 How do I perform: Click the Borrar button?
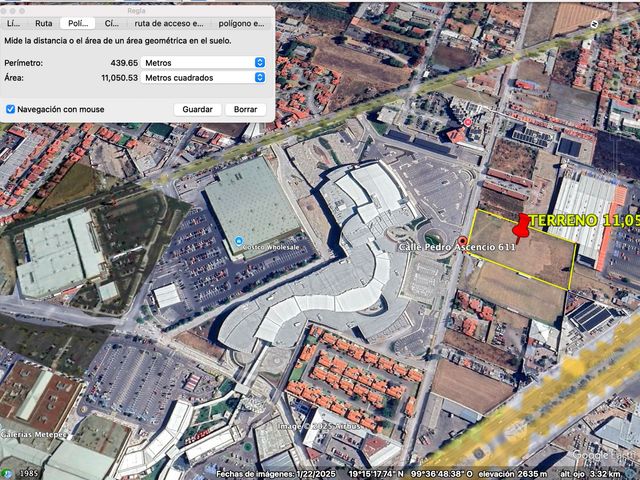(245, 109)
